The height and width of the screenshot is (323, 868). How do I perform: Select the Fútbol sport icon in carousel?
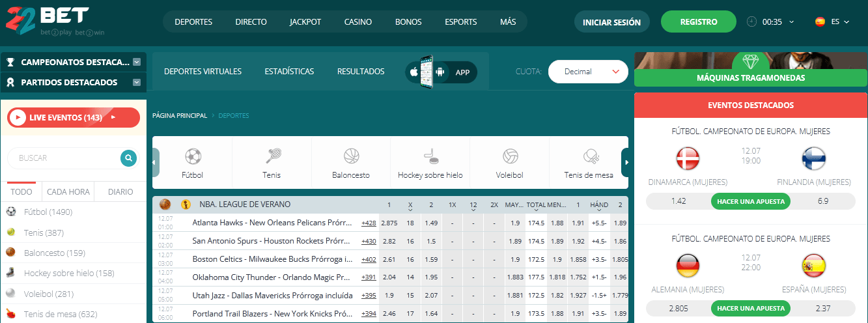(193, 156)
